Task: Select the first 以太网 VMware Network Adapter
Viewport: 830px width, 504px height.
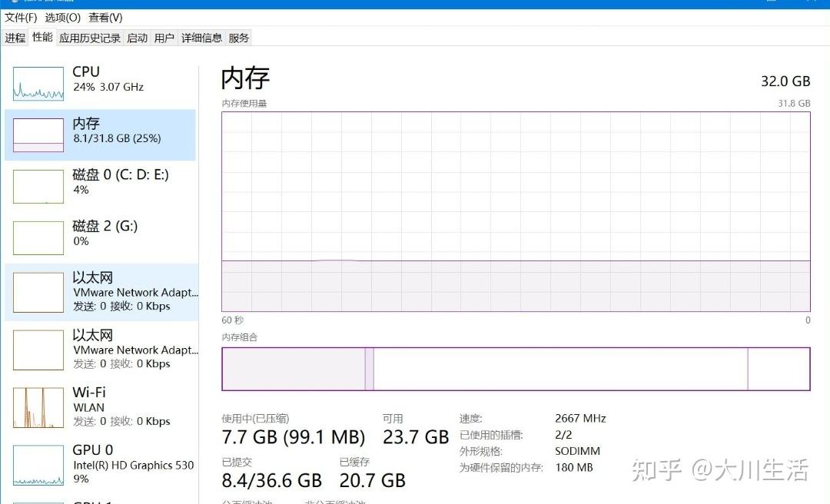Action: [x=100, y=290]
